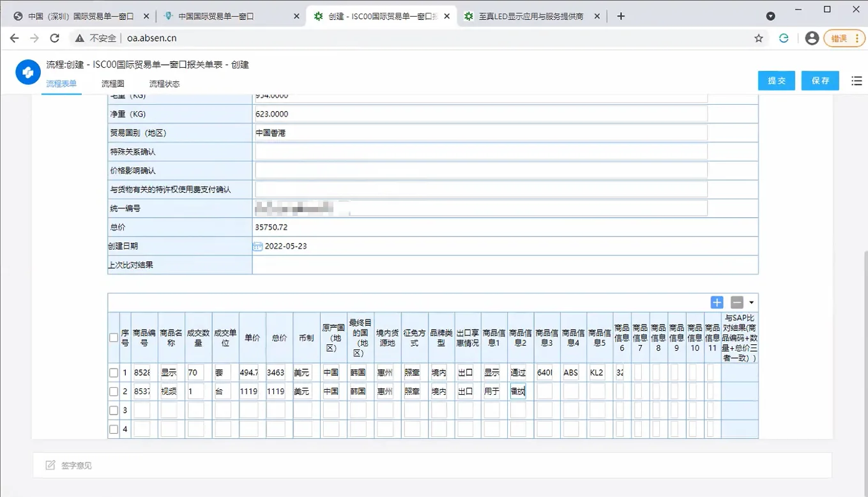Click the 创建日期 value 2022-05-23
Screen dimensions: 868x497
286,246
